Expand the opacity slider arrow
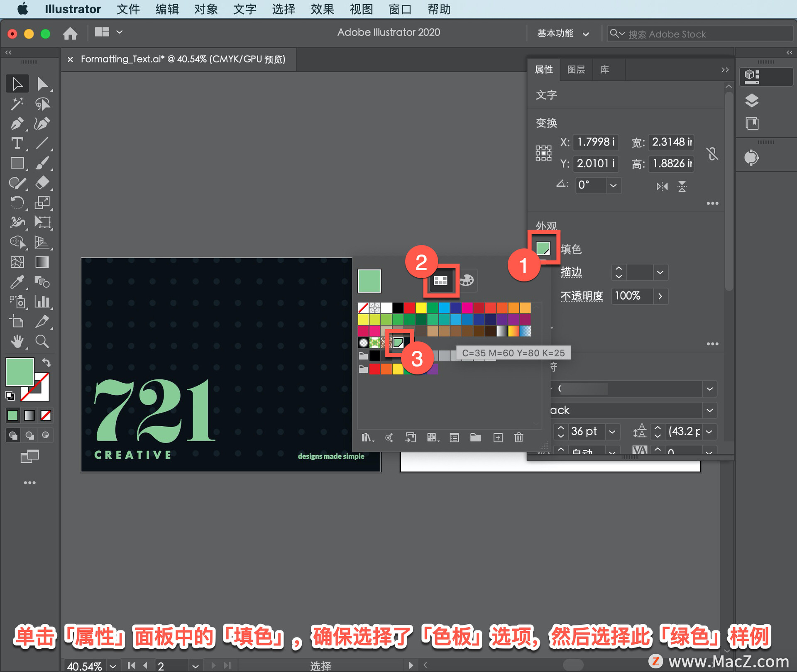Image resolution: width=797 pixels, height=672 pixels. pyautogui.click(x=660, y=296)
